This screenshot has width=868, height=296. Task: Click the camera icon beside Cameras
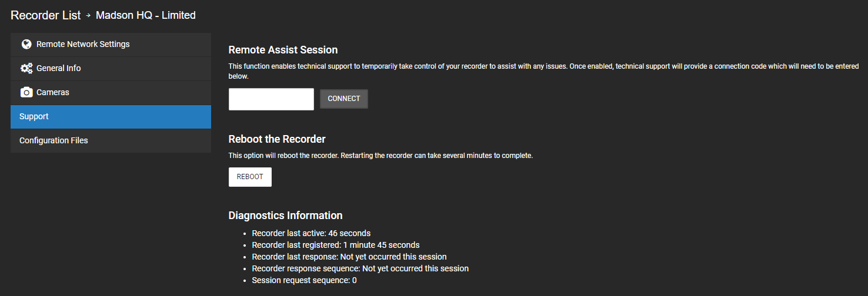pos(26,92)
